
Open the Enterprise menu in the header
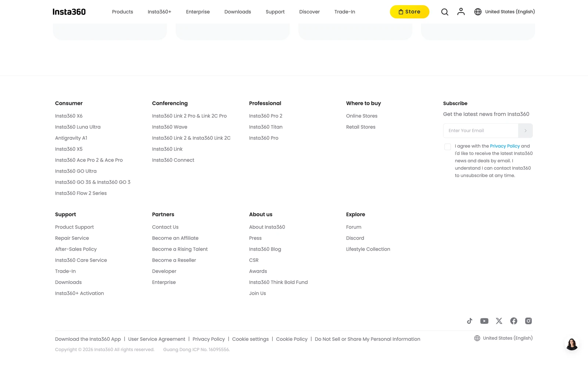coord(198,12)
